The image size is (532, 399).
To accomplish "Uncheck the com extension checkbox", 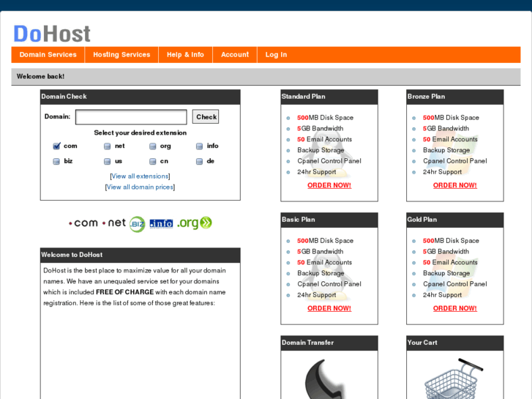I will [56, 146].
